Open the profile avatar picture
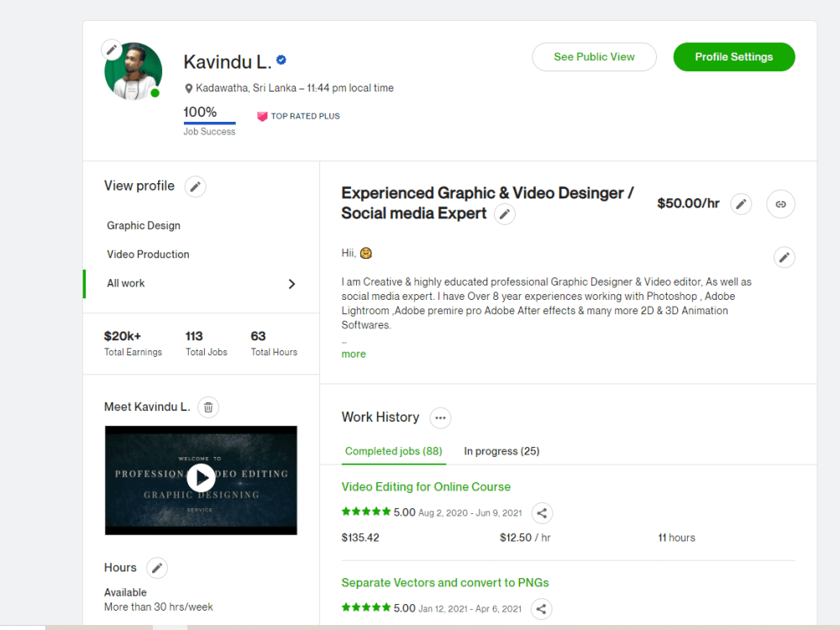 [134, 71]
